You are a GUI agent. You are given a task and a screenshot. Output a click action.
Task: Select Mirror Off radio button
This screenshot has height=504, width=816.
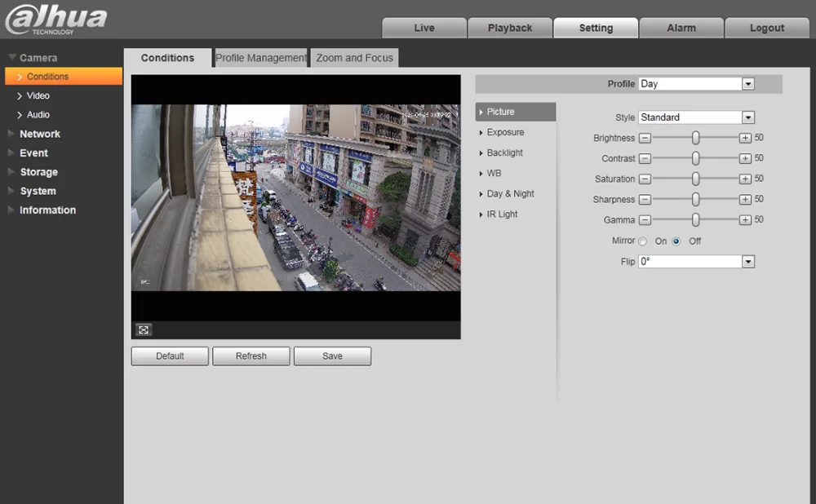click(676, 241)
